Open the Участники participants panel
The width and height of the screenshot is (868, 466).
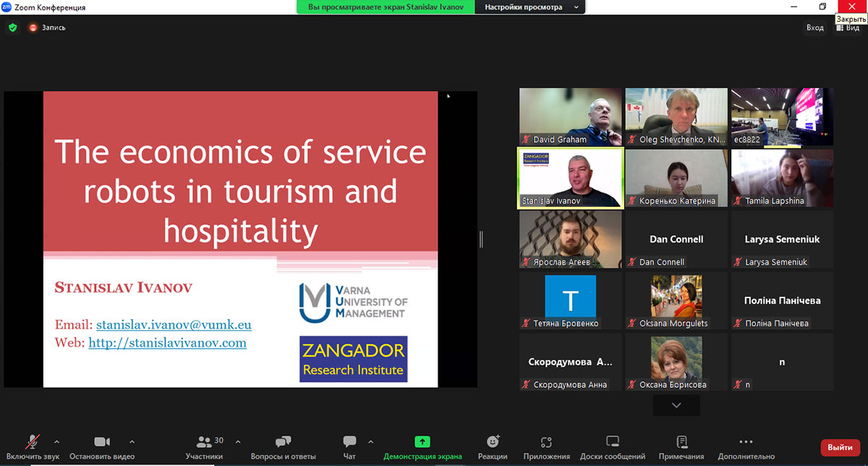pyautogui.click(x=205, y=447)
